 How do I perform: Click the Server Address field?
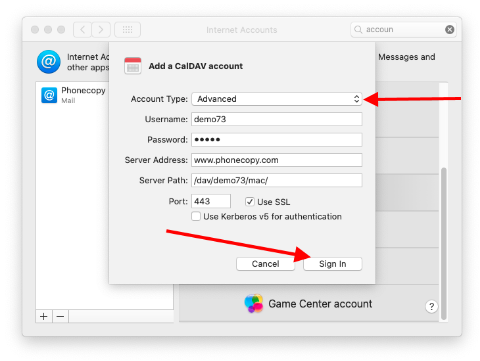(x=277, y=160)
